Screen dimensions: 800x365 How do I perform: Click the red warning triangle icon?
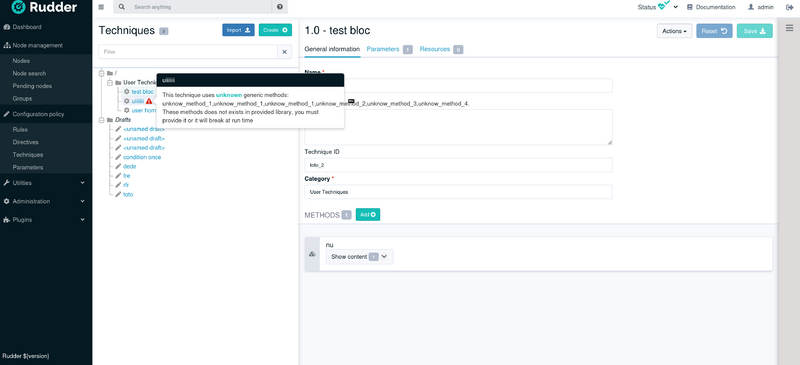[x=149, y=101]
